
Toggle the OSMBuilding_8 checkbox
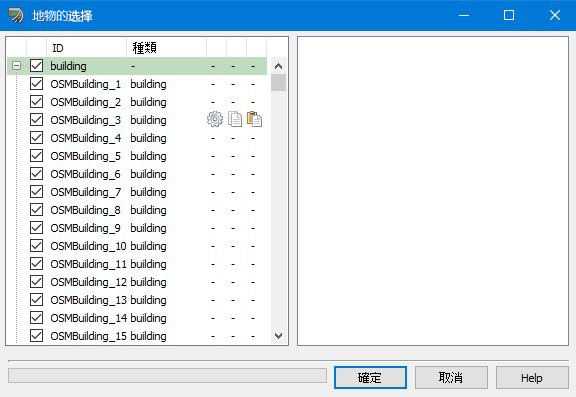point(36,210)
